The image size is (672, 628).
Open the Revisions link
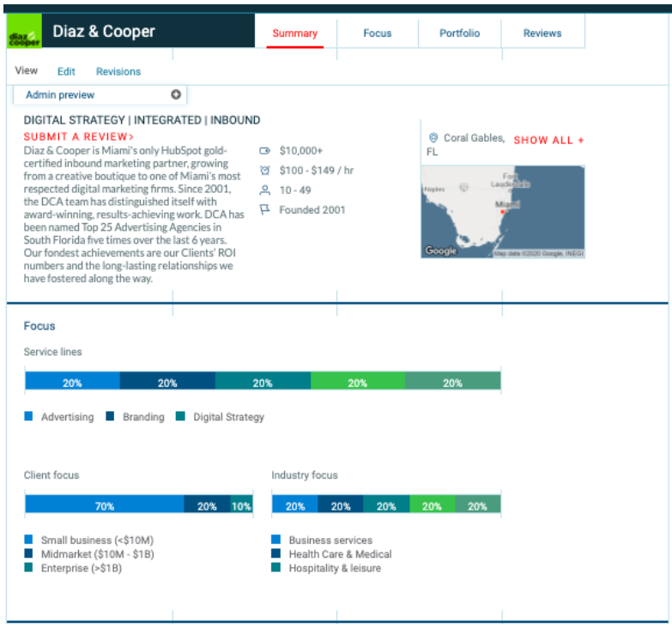118,72
